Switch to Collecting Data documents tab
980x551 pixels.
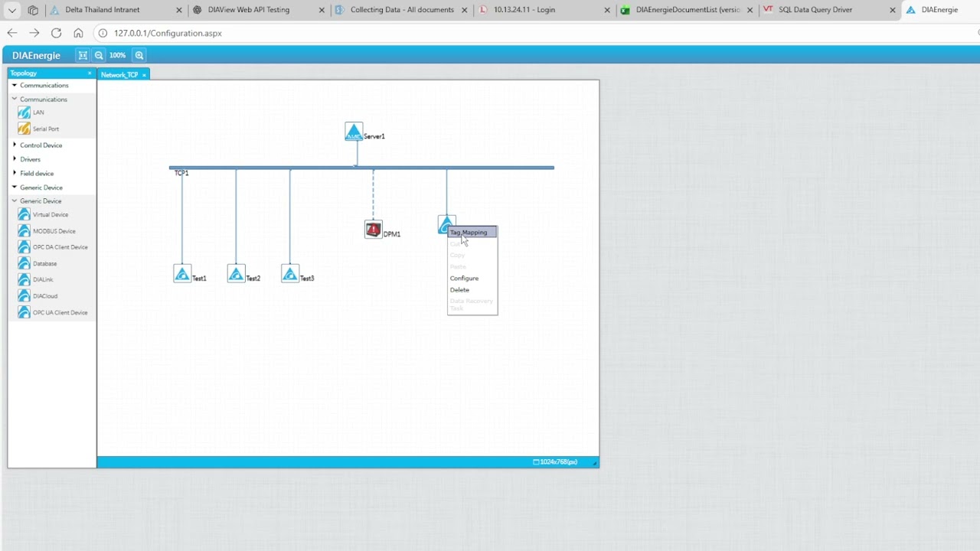(x=402, y=10)
